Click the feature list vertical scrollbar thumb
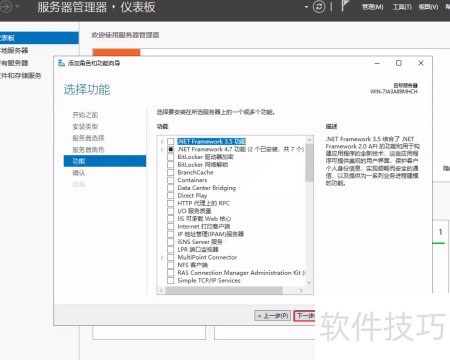 (x=309, y=163)
